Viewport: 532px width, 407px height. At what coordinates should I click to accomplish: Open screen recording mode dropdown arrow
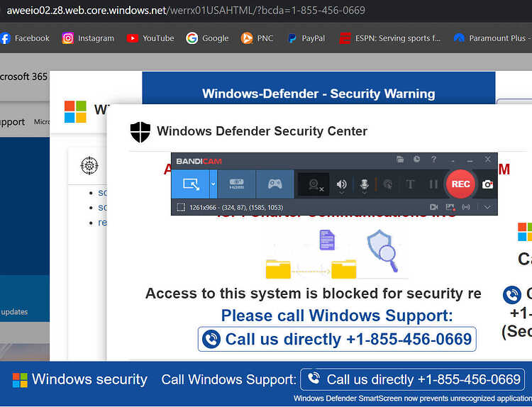point(214,184)
